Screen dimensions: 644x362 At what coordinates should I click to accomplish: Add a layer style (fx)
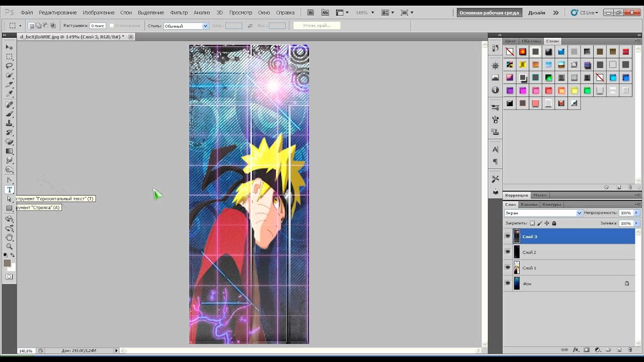(x=576, y=349)
